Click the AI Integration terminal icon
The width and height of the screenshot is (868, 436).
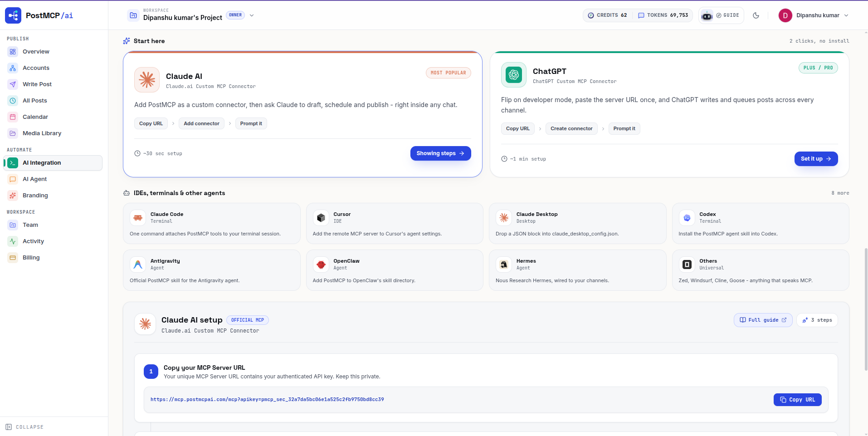pyautogui.click(x=13, y=163)
